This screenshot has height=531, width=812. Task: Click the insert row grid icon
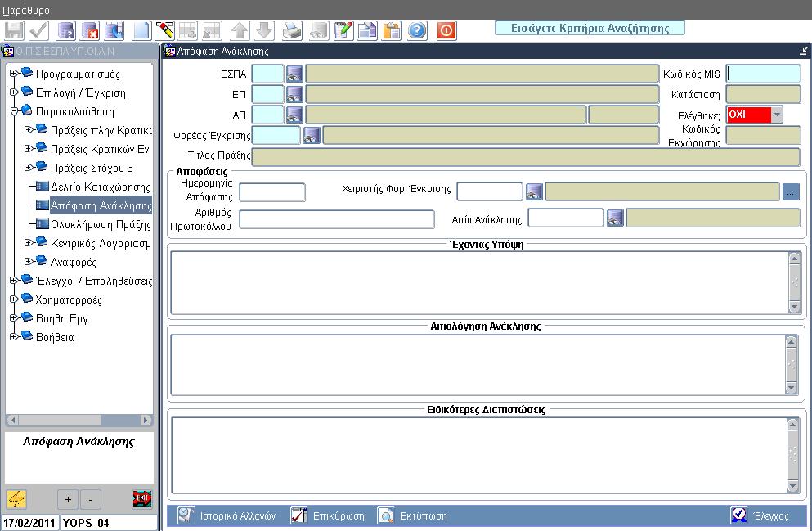coord(187,30)
